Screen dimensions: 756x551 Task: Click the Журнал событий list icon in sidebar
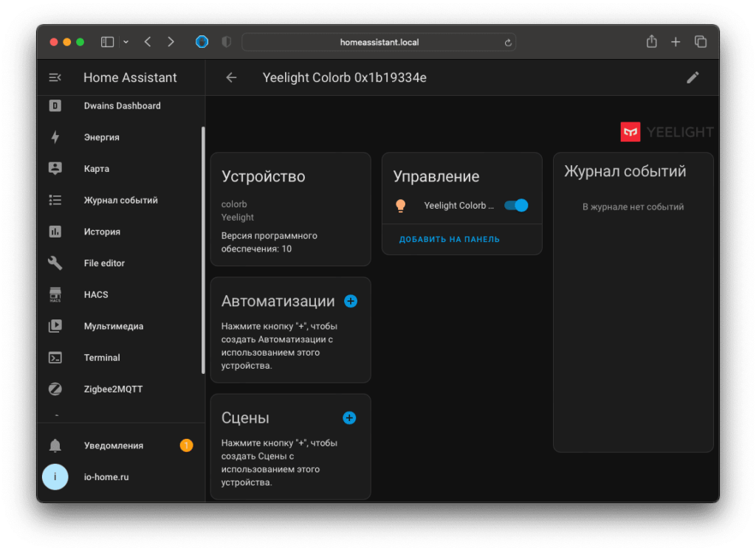[x=55, y=200]
